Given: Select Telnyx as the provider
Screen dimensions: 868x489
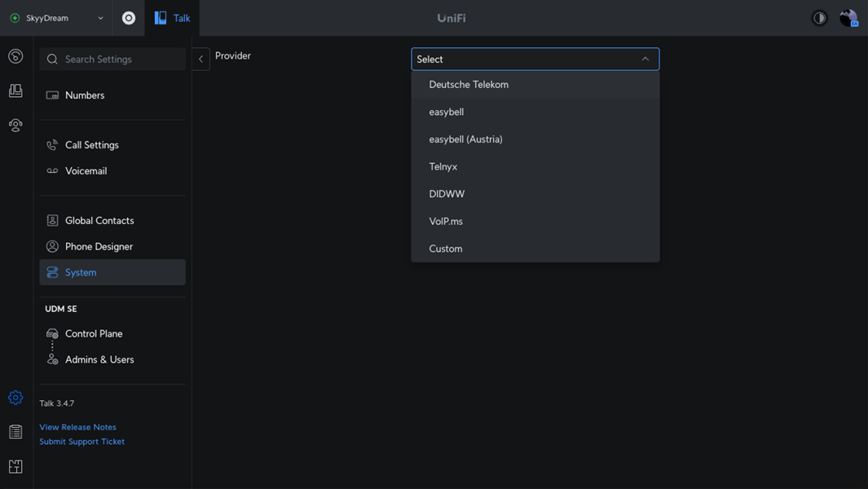Looking at the screenshot, I should click(x=443, y=166).
